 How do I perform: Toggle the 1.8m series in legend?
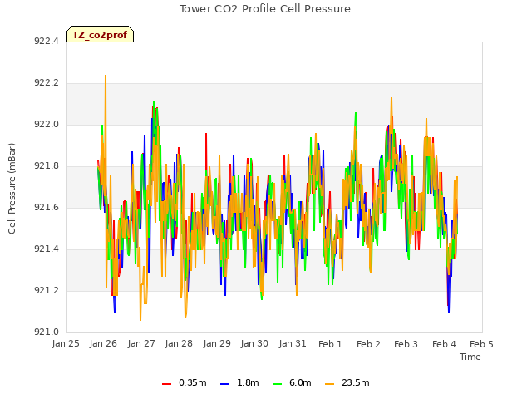pos(239,383)
